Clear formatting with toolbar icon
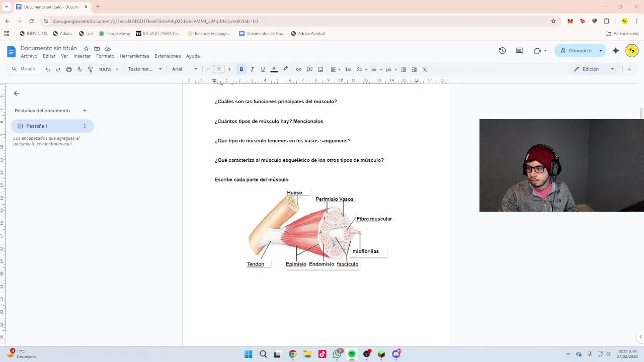This screenshot has height=362, width=644. point(425,69)
